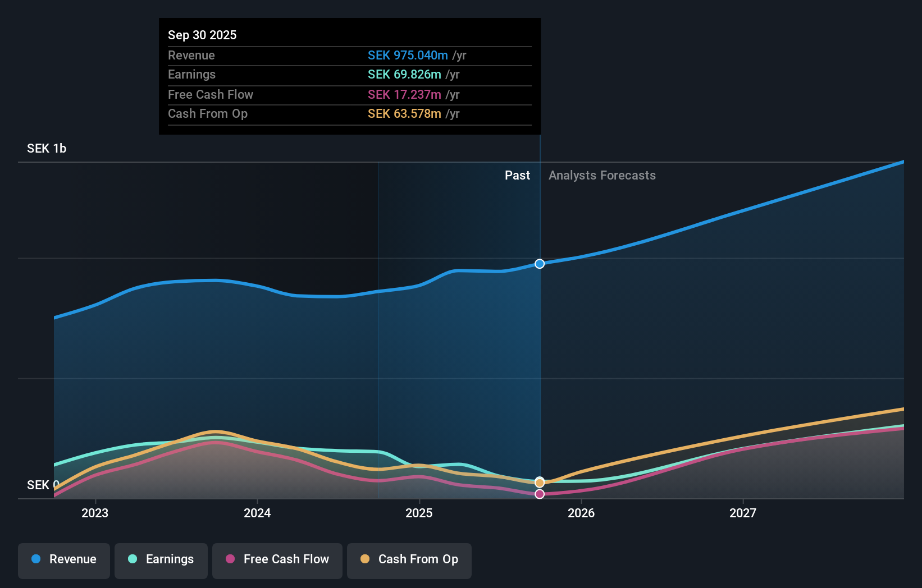Image resolution: width=922 pixels, height=588 pixels.
Task: Click the 2025 year axis label
Action: coord(419,513)
